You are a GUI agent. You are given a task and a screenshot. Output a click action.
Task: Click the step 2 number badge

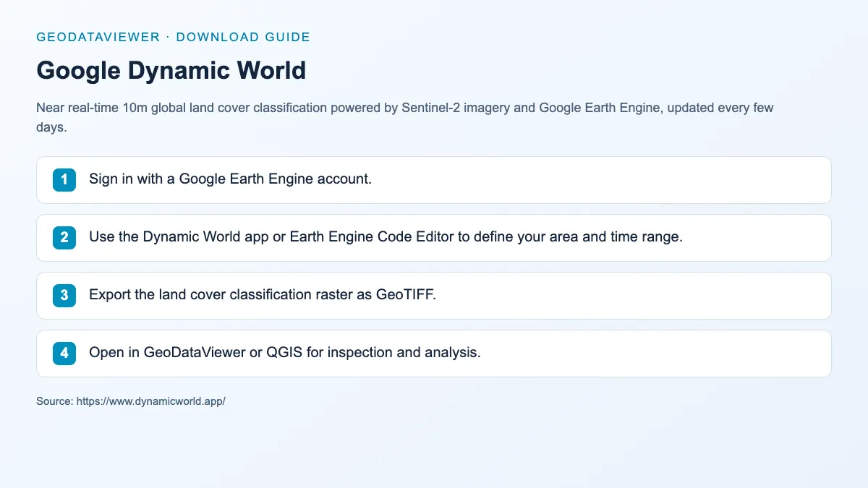coord(64,237)
